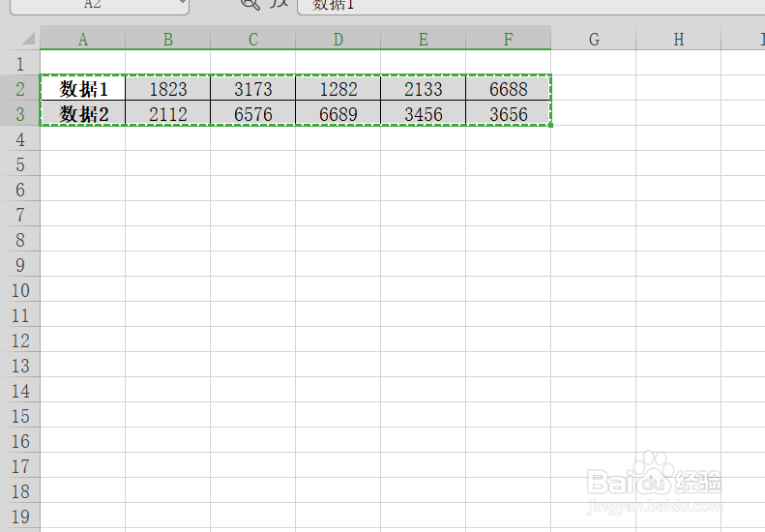Click cell with value 2133
This screenshot has width=765, height=532.
(x=423, y=88)
